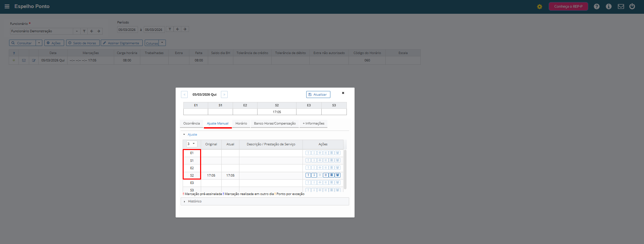Click the Funcionário Demonstração input field
The width and height of the screenshot is (644, 244).
[42, 31]
